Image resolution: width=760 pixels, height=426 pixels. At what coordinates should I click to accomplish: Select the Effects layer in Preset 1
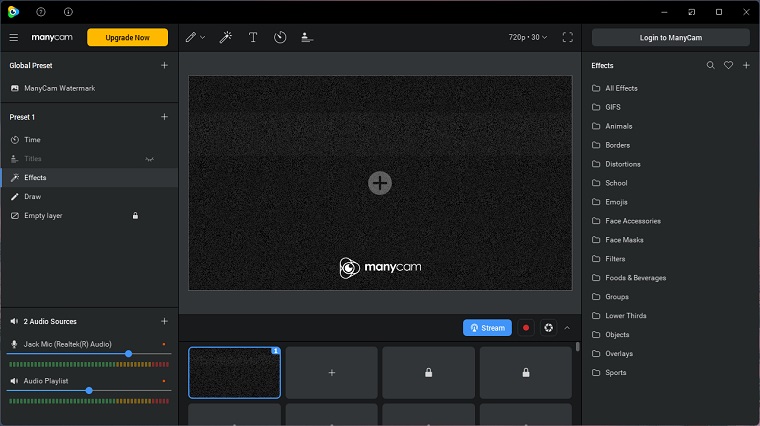click(x=90, y=178)
